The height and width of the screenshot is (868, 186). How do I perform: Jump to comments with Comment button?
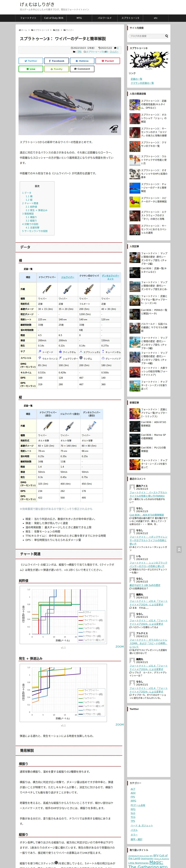82,69
